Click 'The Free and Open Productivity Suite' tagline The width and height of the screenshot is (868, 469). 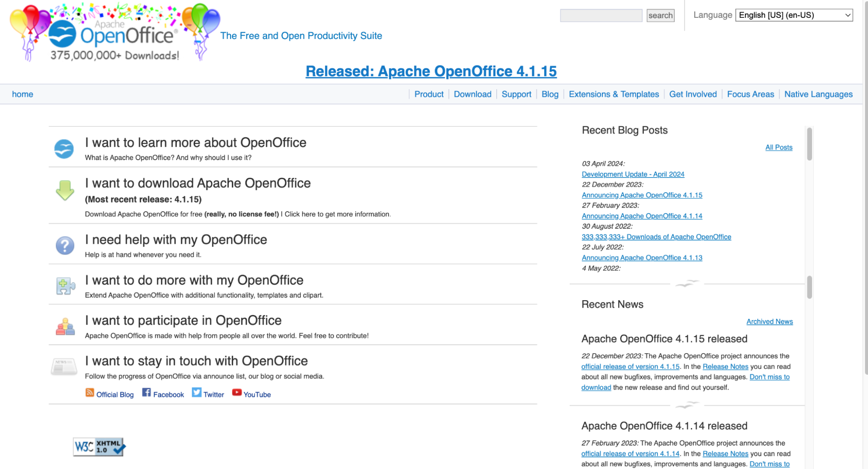301,36
